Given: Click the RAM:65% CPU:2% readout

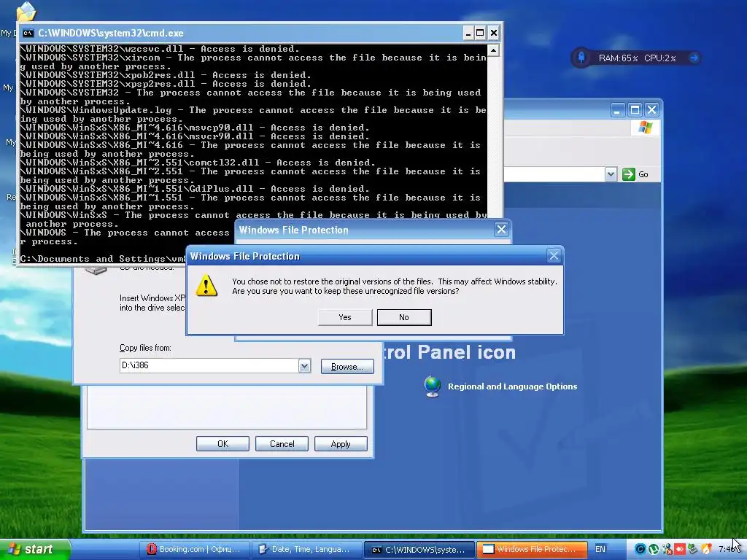Looking at the screenshot, I should (637, 58).
